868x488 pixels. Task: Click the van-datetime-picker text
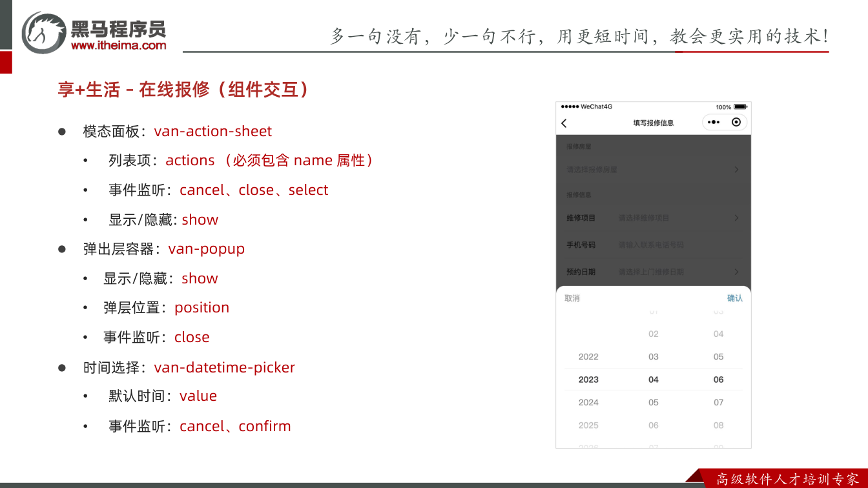pyautogui.click(x=225, y=367)
